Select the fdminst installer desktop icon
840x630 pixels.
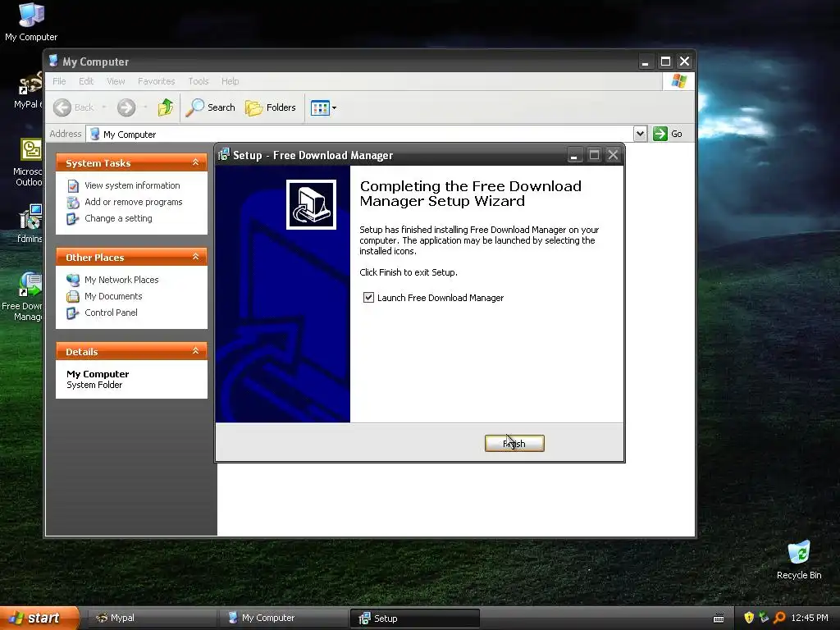[x=30, y=217]
